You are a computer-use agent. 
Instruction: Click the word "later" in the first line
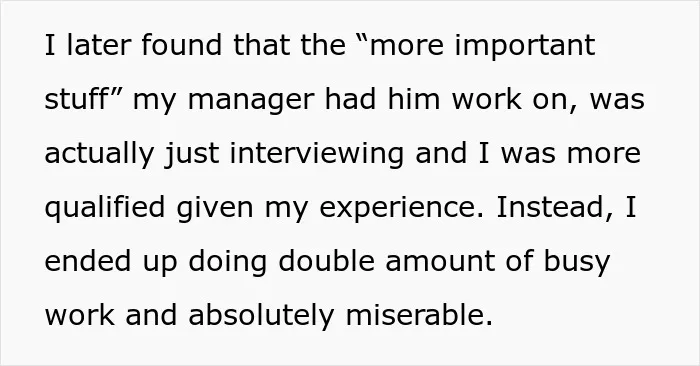tap(99, 45)
